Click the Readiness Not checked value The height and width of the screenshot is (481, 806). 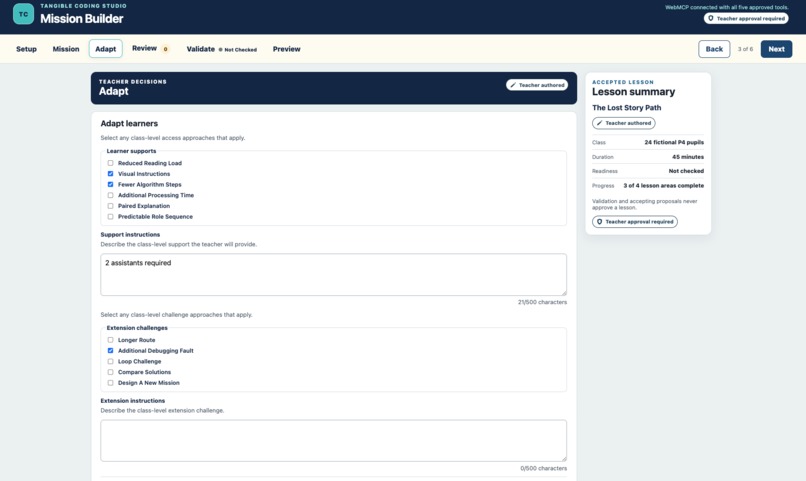point(686,171)
